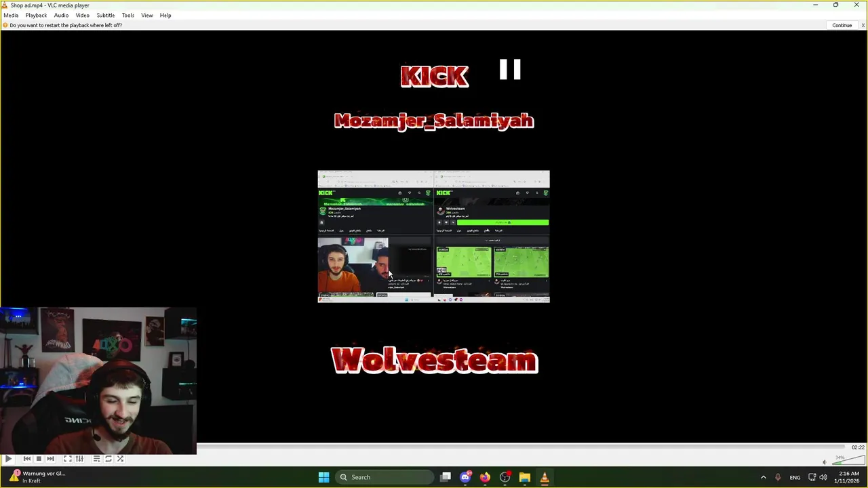Screen dimensions: 868x488
Task: Open system volume tray icon
Action: coord(823,477)
